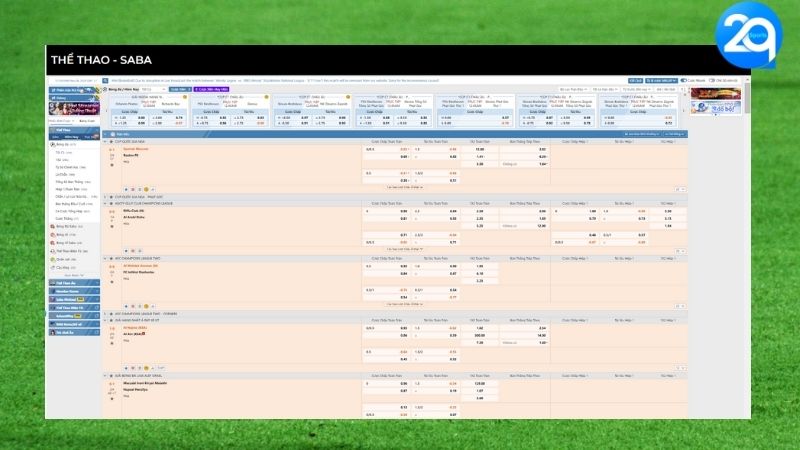800x450 pixels.
Task: Click the tennis ball icon beside Quần vợt
Action: [x=53, y=259]
